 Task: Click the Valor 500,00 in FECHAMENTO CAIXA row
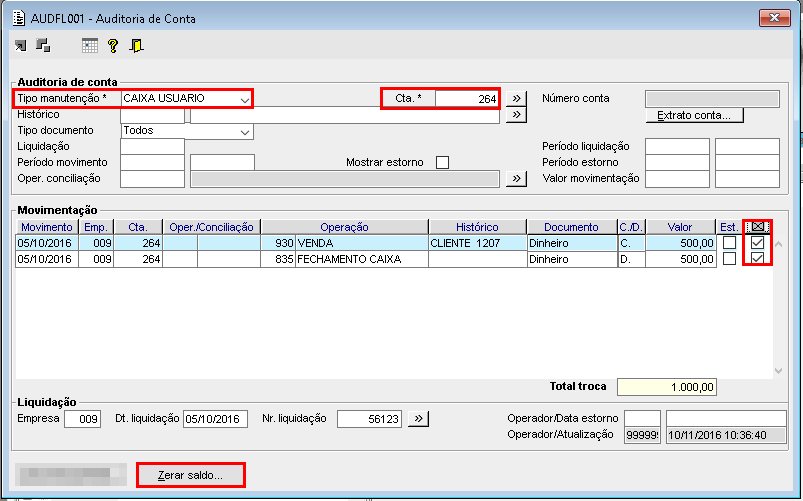[680, 259]
